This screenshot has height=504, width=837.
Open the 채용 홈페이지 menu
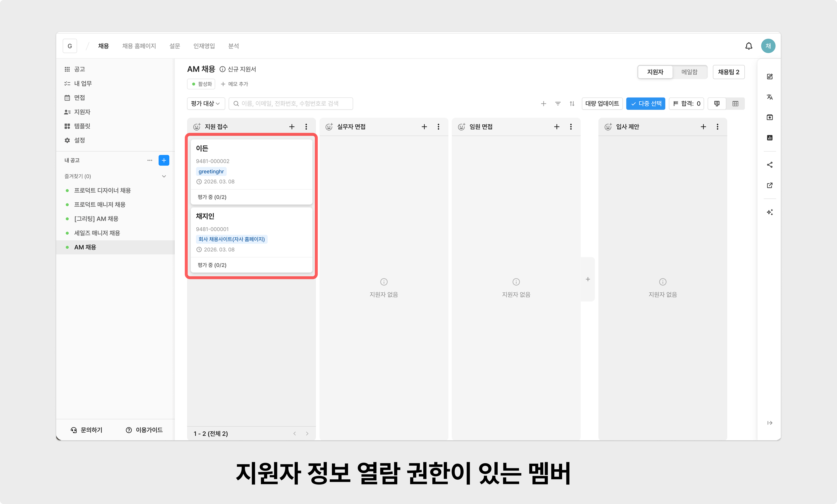pos(139,46)
